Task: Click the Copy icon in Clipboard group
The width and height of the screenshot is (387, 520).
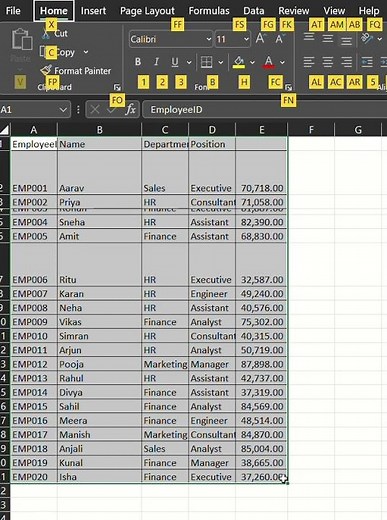Action: click(44, 52)
